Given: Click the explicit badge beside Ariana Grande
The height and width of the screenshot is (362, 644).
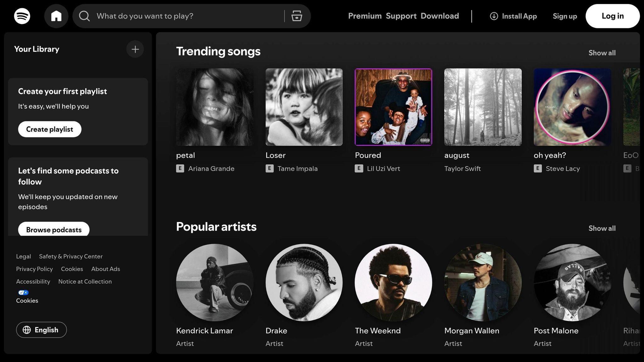Looking at the screenshot, I should click(180, 169).
